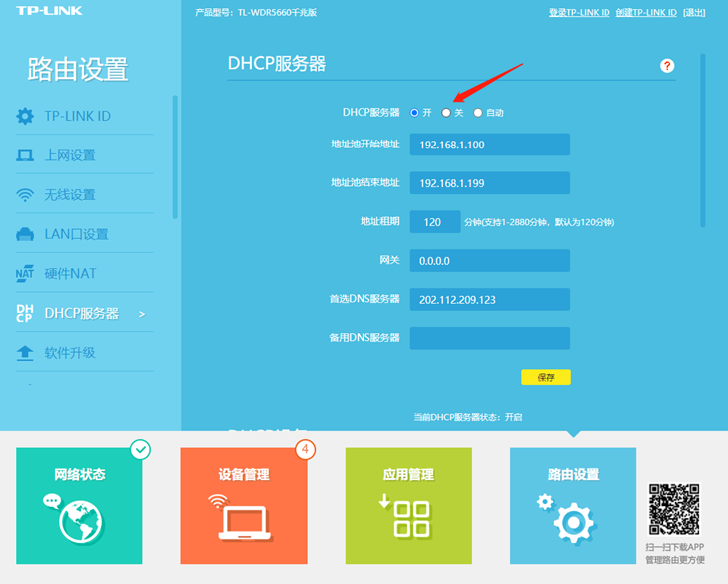This screenshot has width=728, height=584.
Task: Open the 设备管理 tile
Action: coord(244,505)
